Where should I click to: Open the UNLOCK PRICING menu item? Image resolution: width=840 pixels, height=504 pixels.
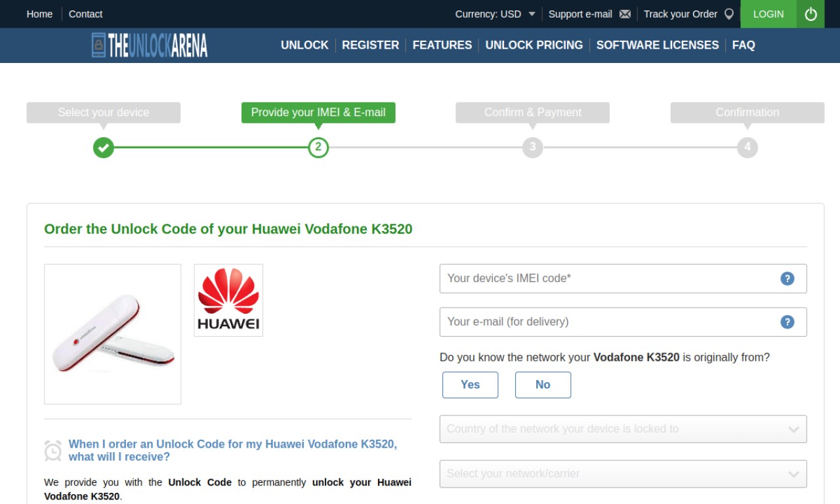(534, 45)
